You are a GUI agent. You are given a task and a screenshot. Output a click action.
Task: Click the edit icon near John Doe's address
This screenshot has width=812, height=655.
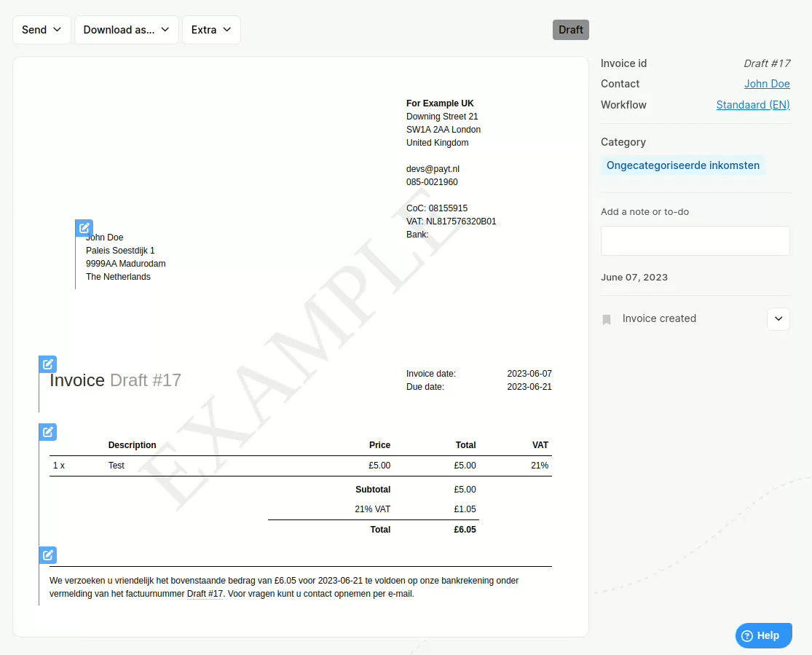[84, 227]
